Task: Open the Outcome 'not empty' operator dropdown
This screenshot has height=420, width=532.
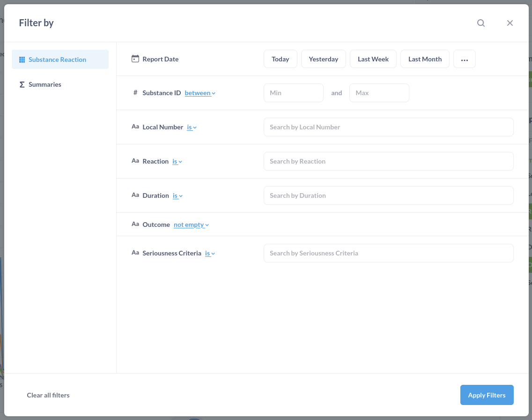Action: click(x=192, y=225)
